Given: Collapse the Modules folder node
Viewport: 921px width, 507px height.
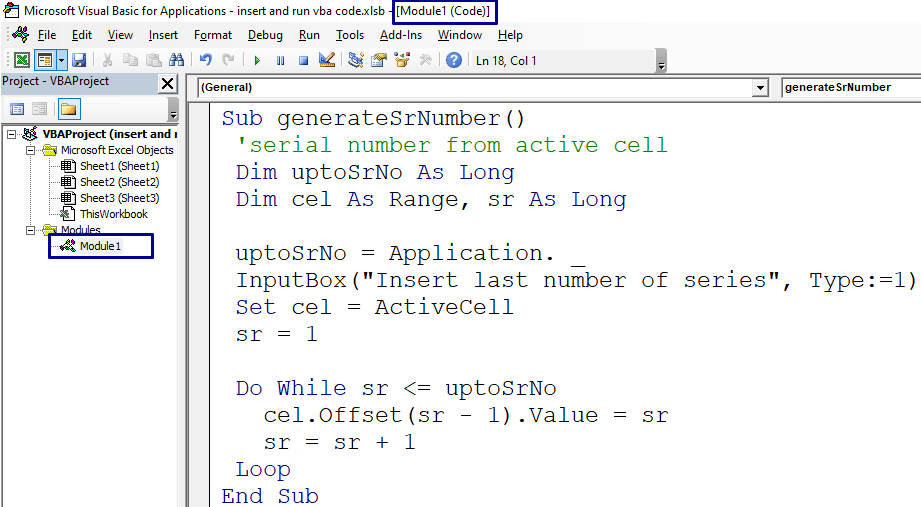Looking at the screenshot, I should click(x=30, y=230).
